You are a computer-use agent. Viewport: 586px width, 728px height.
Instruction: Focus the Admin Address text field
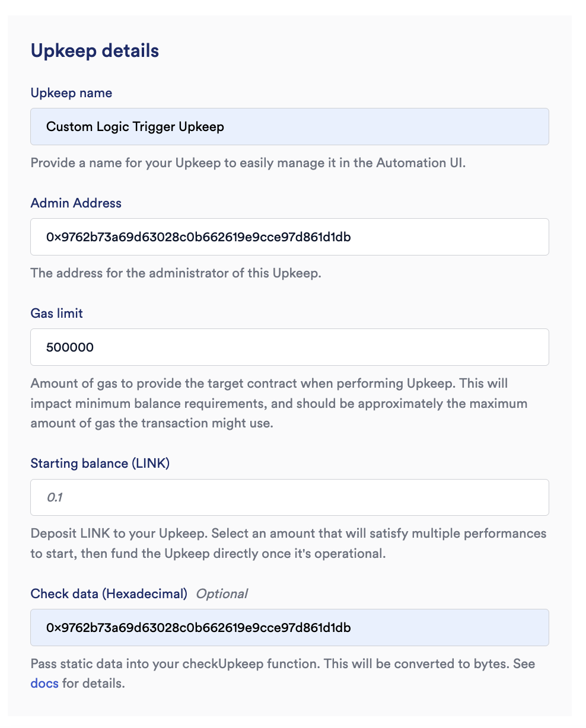click(x=289, y=237)
